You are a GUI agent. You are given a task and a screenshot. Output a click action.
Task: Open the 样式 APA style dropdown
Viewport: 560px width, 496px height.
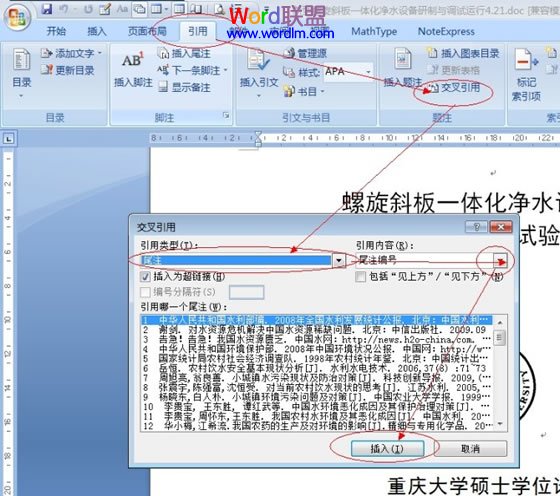[368, 72]
